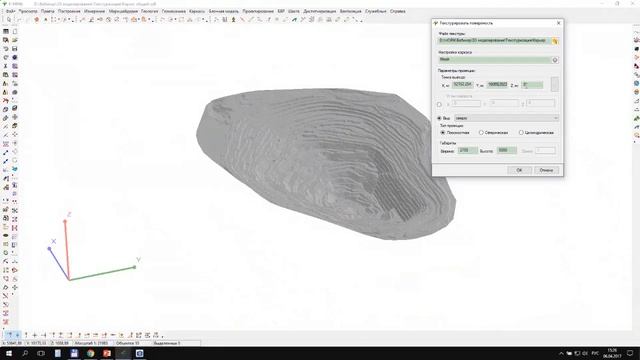Open PowerPoint from the taskbar

point(107,353)
